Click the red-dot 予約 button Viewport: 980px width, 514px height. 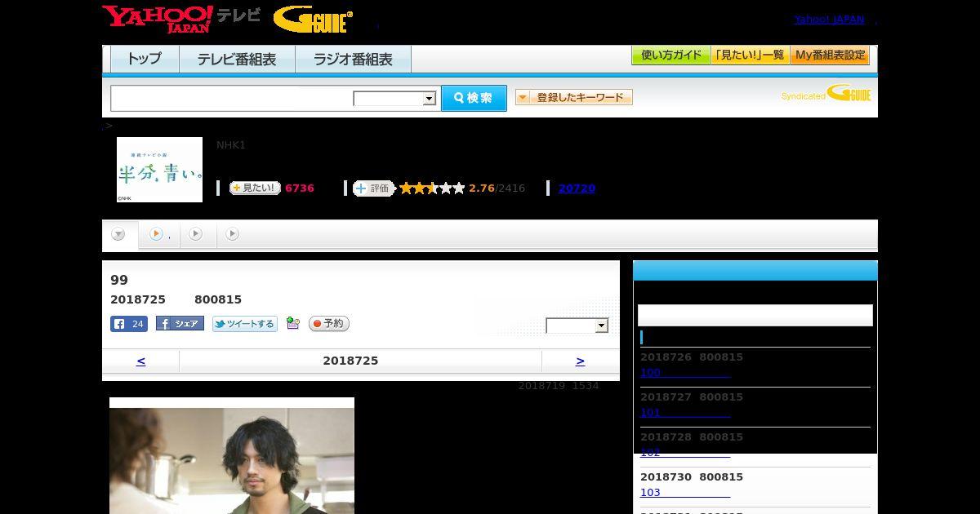329,324
